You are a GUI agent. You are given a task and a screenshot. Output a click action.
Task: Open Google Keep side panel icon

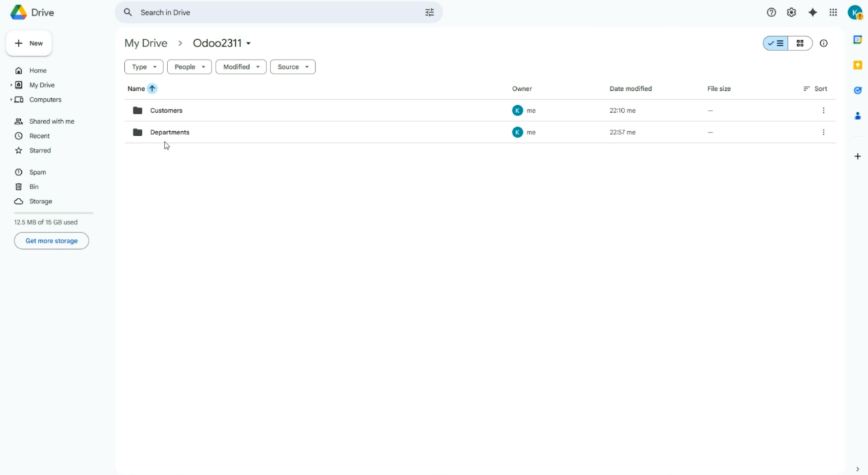[x=858, y=65]
